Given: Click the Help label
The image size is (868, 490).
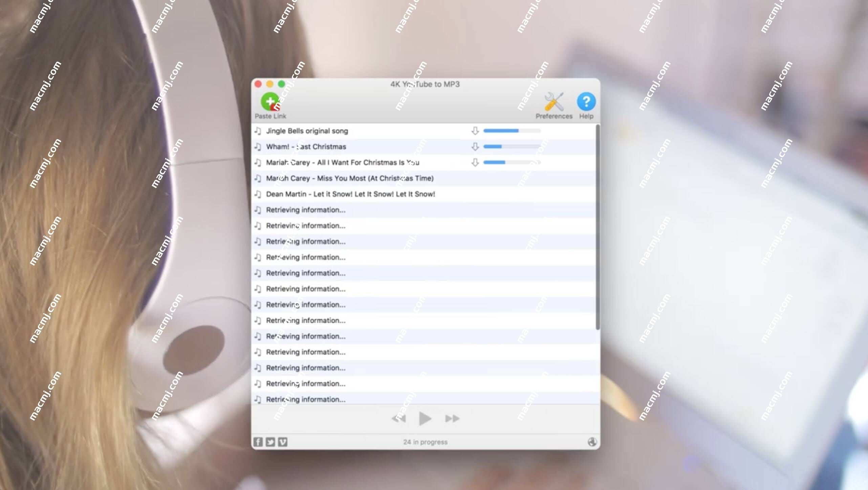Looking at the screenshot, I should click(586, 116).
